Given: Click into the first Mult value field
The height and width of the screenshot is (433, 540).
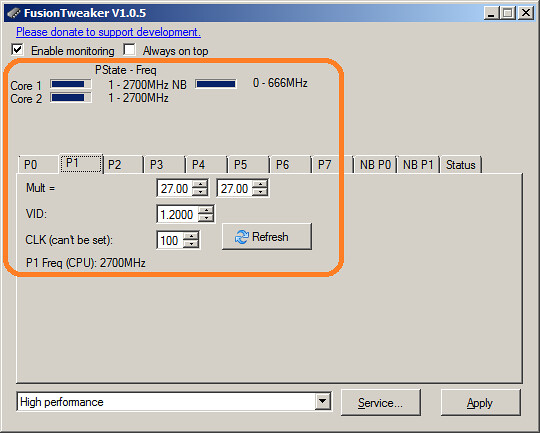Looking at the screenshot, I should coord(175,188).
